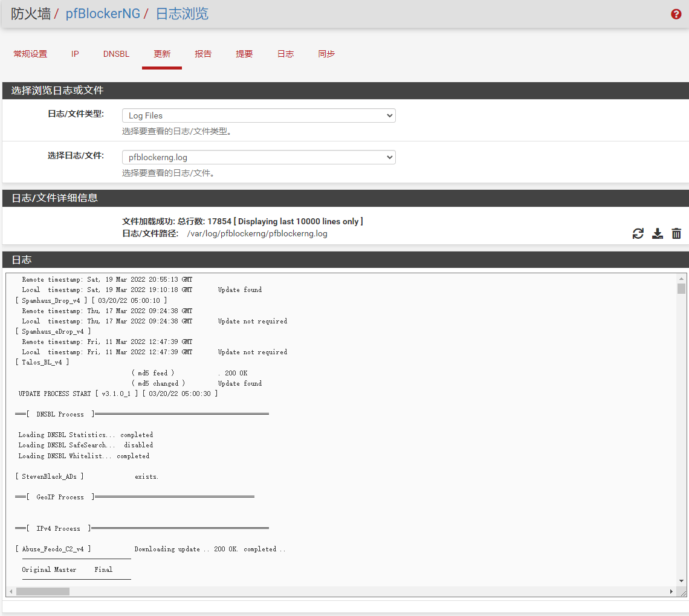This screenshot has width=689, height=616.
Task: Click the log scroll right arrow
Action: [x=671, y=591]
